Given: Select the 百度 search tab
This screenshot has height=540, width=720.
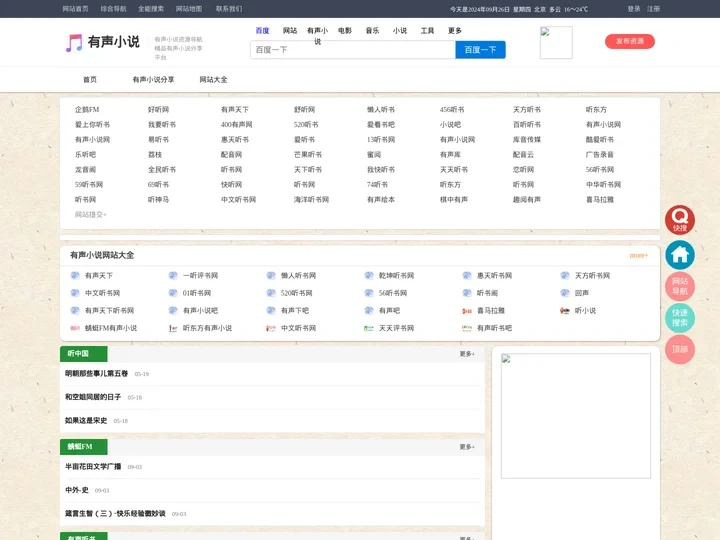Looking at the screenshot, I should (262, 30).
